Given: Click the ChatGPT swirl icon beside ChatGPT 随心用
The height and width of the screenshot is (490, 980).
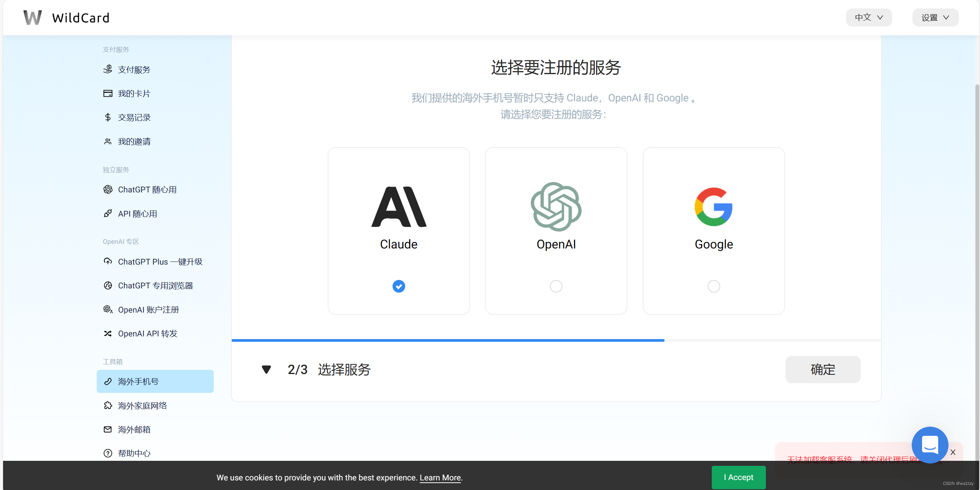Looking at the screenshot, I should [x=108, y=190].
